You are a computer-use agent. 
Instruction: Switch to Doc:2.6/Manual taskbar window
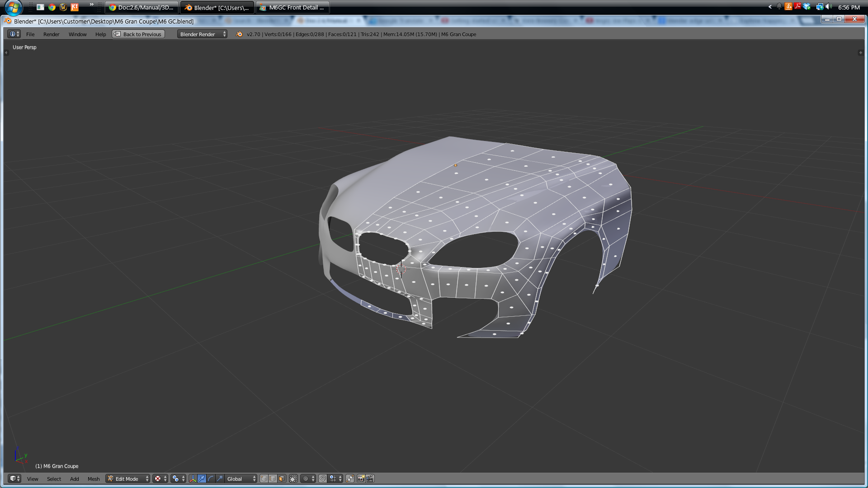coord(142,7)
